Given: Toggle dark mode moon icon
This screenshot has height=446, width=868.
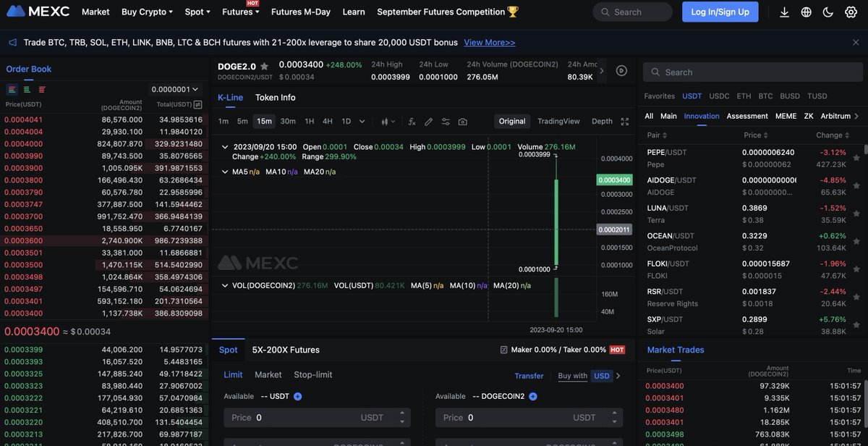Looking at the screenshot, I should (x=828, y=12).
